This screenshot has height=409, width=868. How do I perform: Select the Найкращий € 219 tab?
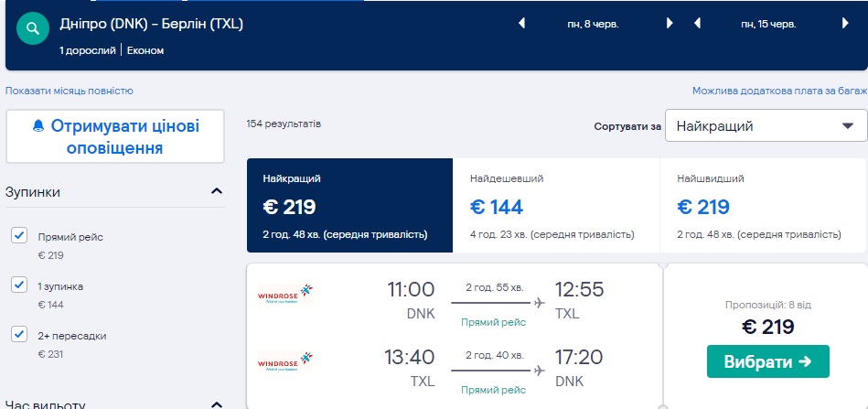(349, 206)
